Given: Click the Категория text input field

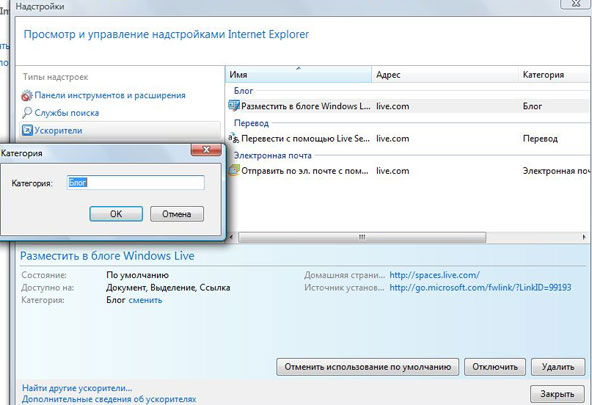Looking at the screenshot, I should click(x=136, y=183).
